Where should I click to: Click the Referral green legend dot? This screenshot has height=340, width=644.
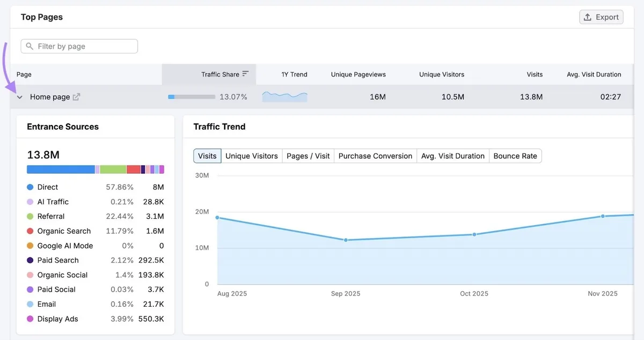click(30, 217)
